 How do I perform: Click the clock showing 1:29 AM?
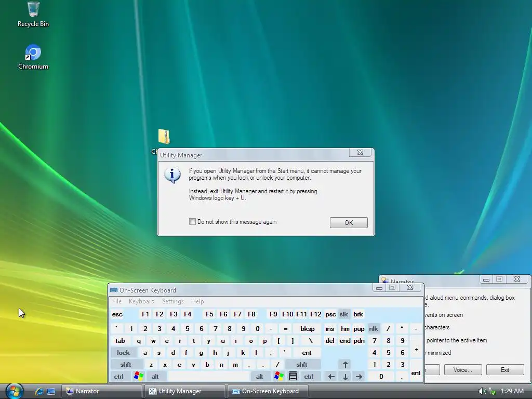tap(512, 391)
